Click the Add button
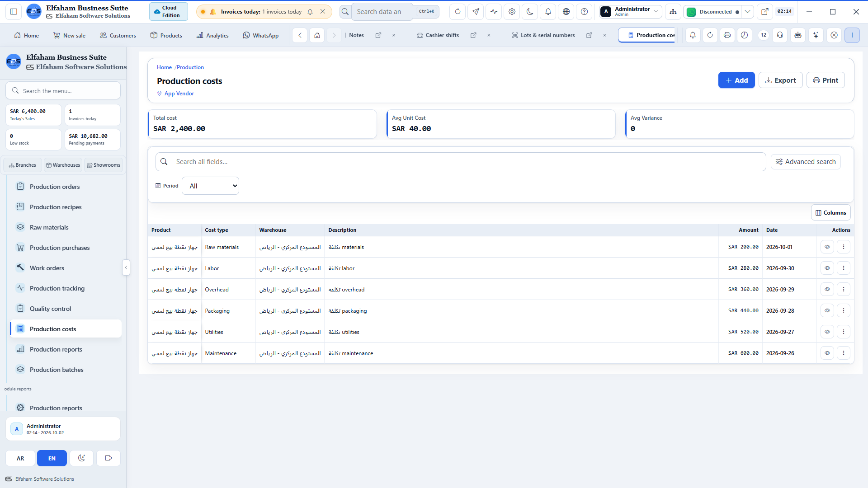The height and width of the screenshot is (488, 868). 736,80
